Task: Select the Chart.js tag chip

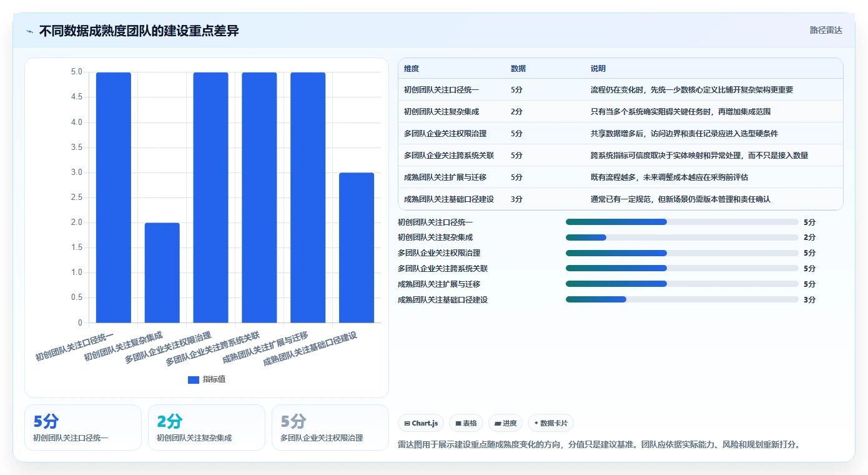Action: [x=422, y=423]
